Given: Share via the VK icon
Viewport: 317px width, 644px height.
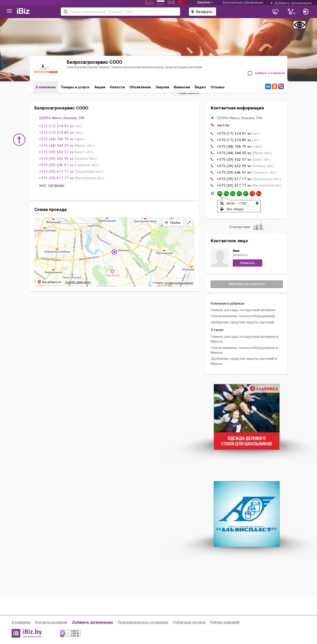Looking at the screenshot, I should click(268, 86).
